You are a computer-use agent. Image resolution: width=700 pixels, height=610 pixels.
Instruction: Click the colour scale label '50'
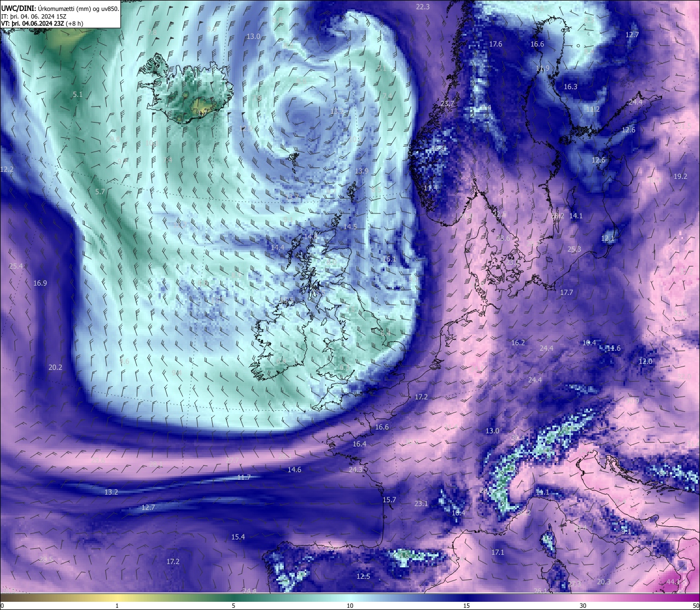[x=696, y=606]
